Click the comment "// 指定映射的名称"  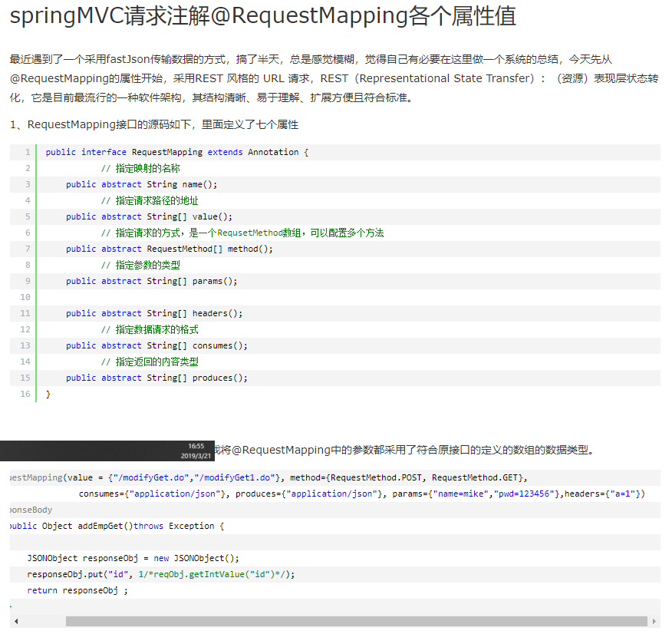(x=140, y=168)
